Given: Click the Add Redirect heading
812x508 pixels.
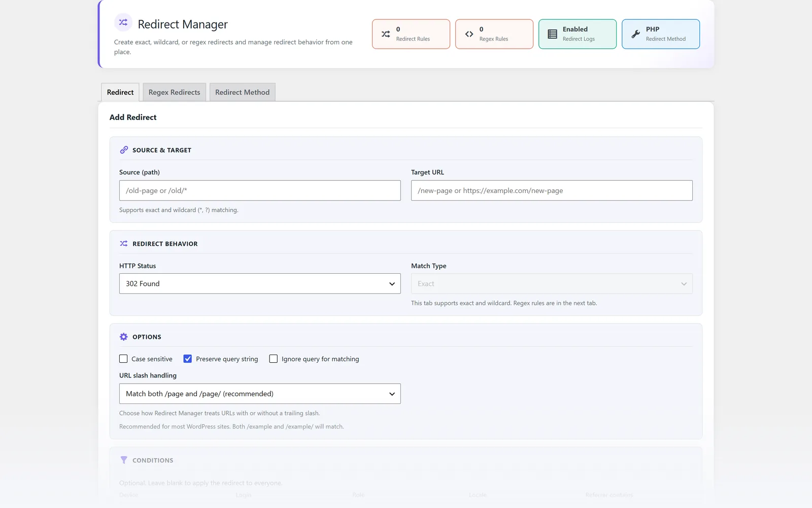Looking at the screenshot, I should pyautogui.click(x=133, y=117).
